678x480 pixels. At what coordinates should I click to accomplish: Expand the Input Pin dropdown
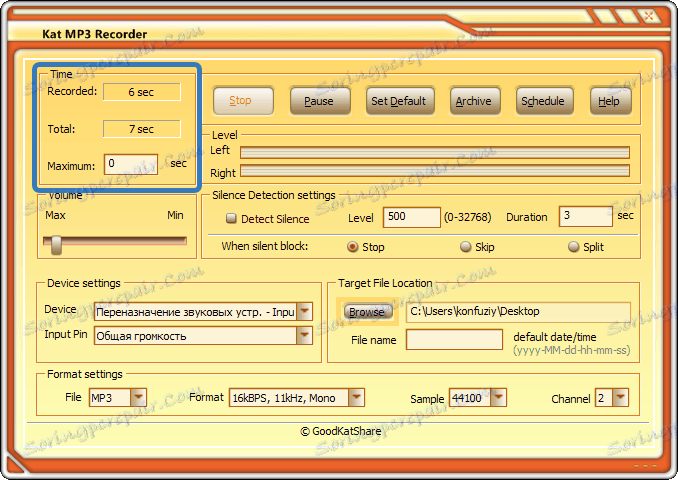pyautogui.click(x=304, y=336)
